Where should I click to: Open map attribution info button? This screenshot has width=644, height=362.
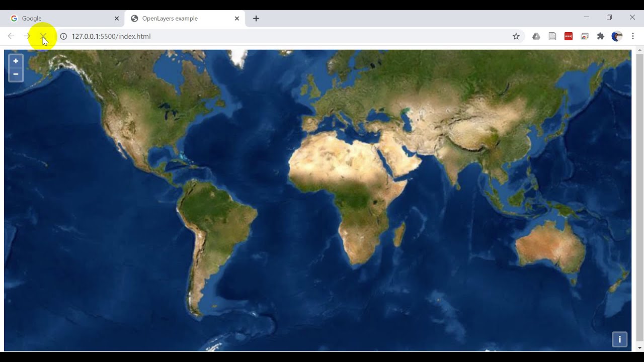click(x=619, y=339)
